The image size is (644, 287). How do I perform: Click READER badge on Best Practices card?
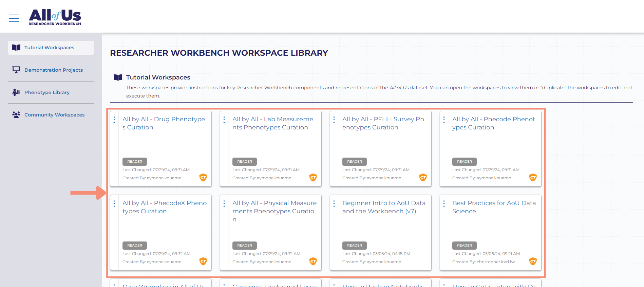[x=465, y=246]
